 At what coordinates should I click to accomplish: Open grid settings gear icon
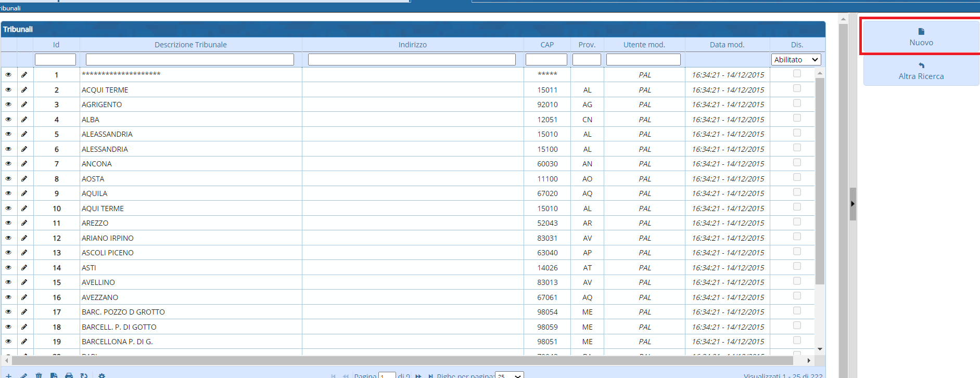point(101,375)
